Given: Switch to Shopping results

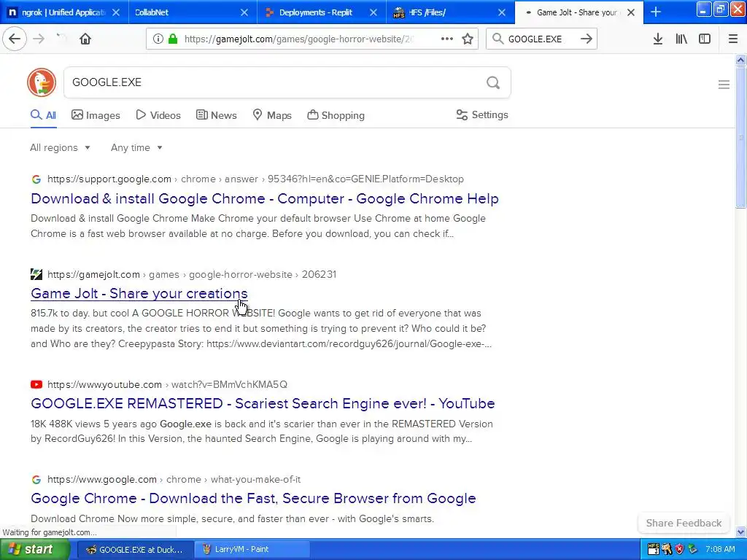Looking at the screenshot, I should pyautogui.click(x=336, y=115).
